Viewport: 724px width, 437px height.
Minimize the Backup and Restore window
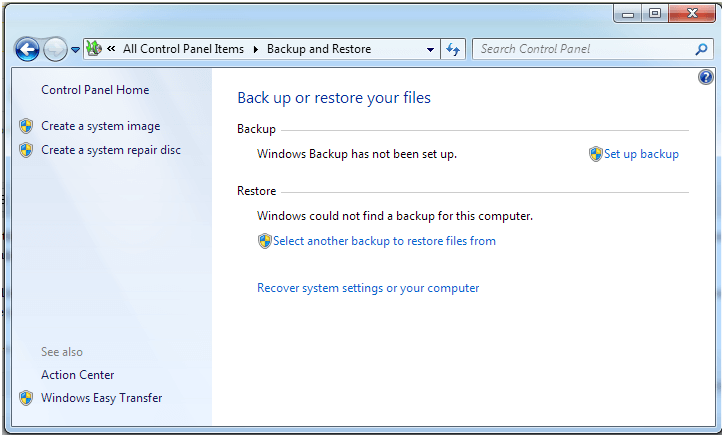[628, 13]
